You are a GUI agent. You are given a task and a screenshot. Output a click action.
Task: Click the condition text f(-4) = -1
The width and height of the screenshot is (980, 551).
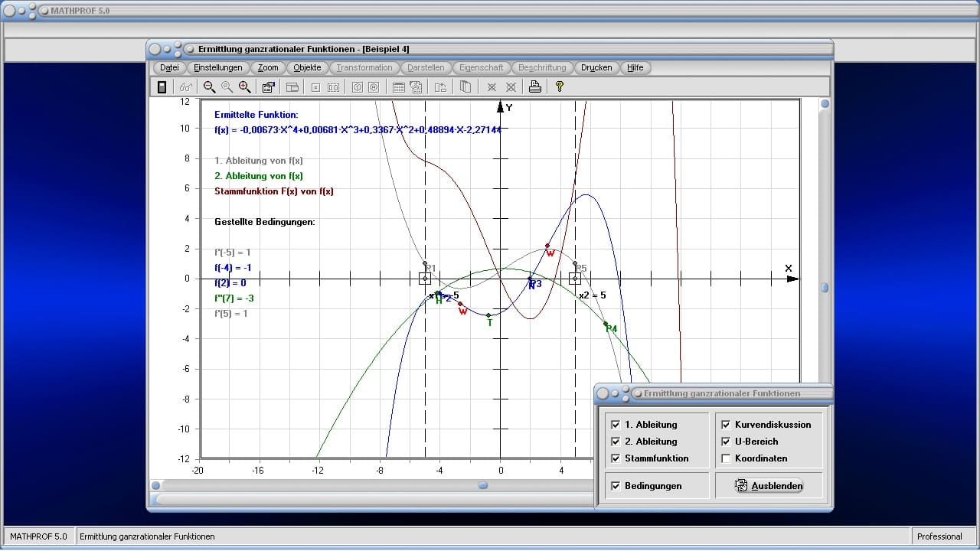coord(233,268)
